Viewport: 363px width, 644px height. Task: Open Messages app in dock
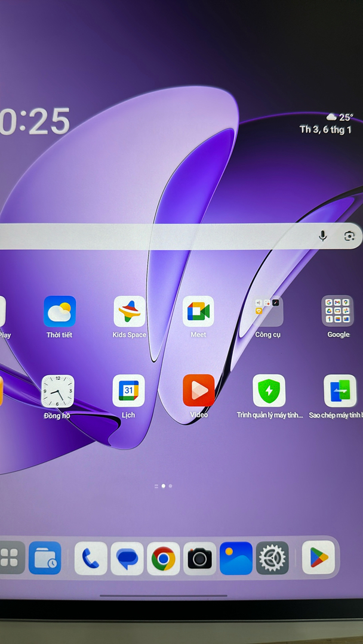(127, 559)
